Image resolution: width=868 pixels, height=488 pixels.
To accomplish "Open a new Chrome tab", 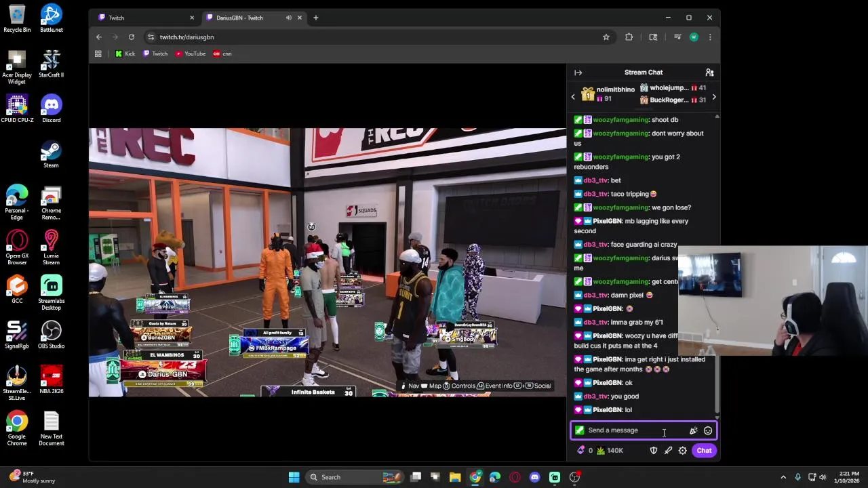I will pos(315,18).
